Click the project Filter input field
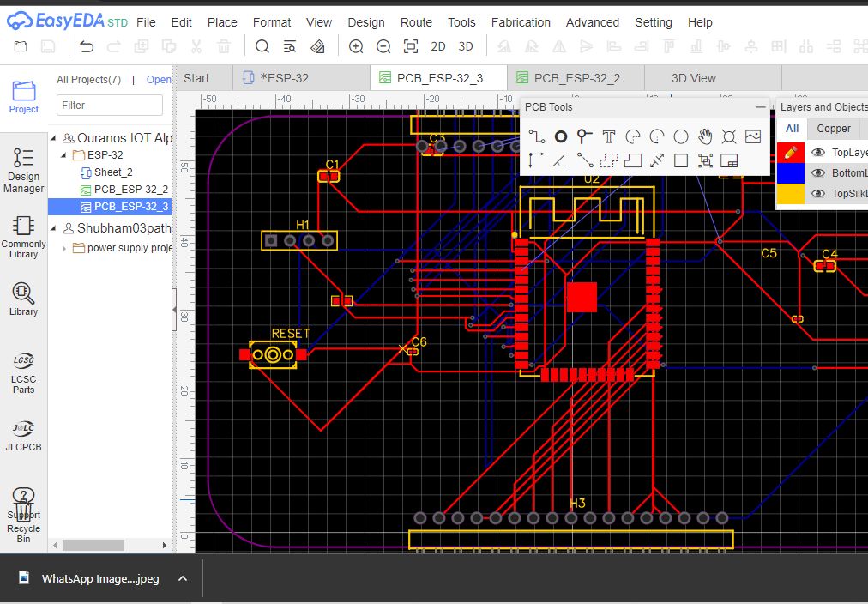This screenshot has width=868, height=604. [110, 105]
